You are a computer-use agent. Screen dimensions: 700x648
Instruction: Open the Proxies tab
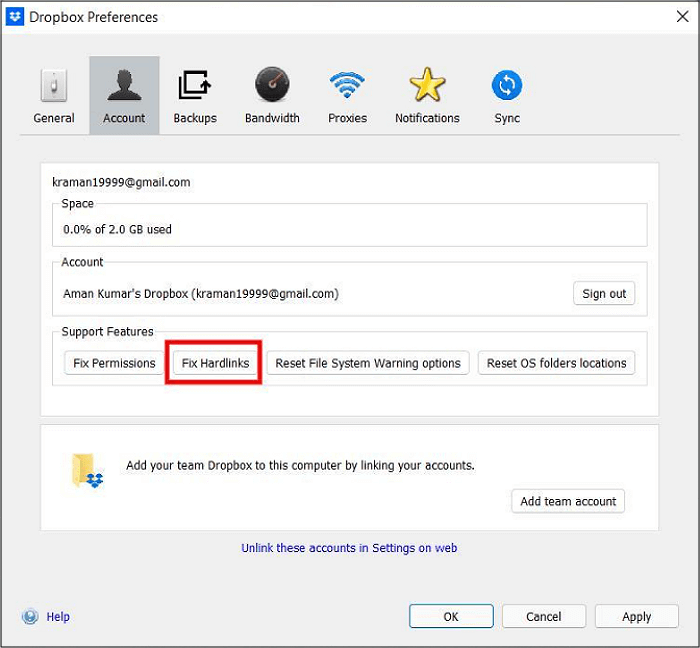point(347,96)
